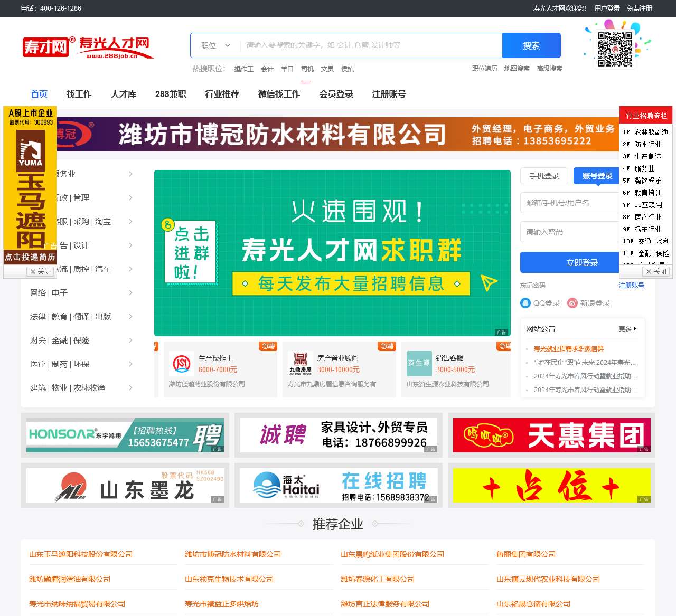Click the QQ登录 penguin icon
The height and width of the screenshot is (616, 676).
pos(525,303)
